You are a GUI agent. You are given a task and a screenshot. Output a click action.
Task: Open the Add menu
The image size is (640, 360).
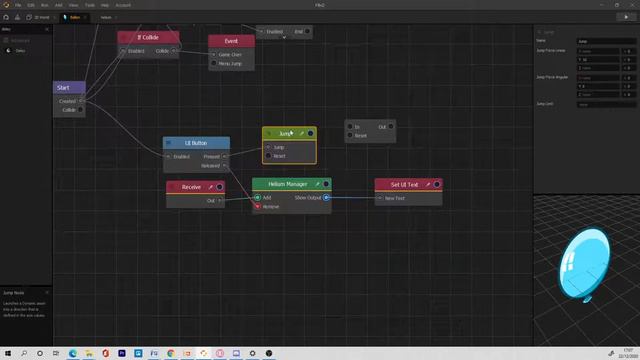[x=59, y=5]
